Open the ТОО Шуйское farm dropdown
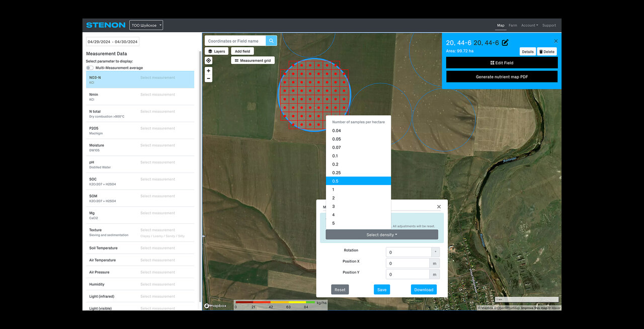 146,25
